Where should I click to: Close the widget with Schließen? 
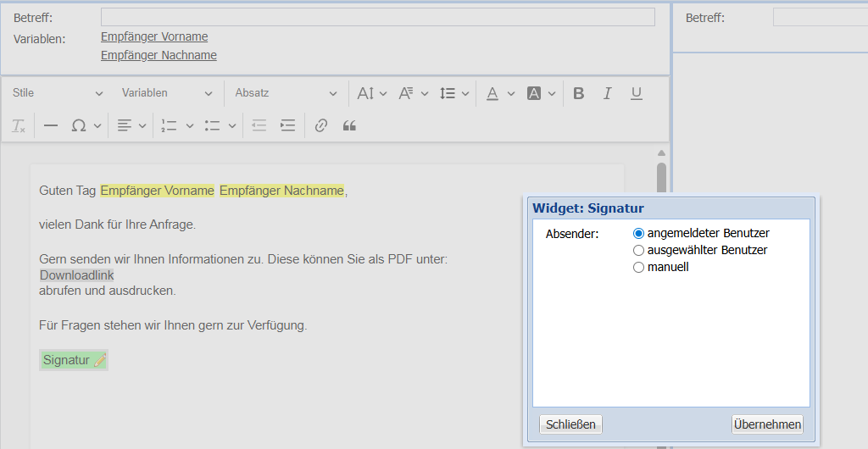[570, 424]
